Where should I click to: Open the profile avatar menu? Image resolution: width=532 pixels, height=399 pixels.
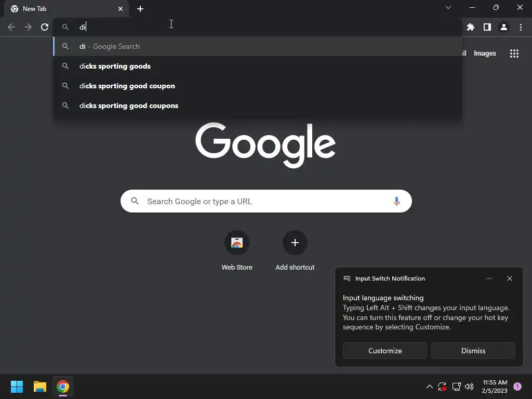click(504, 27)
